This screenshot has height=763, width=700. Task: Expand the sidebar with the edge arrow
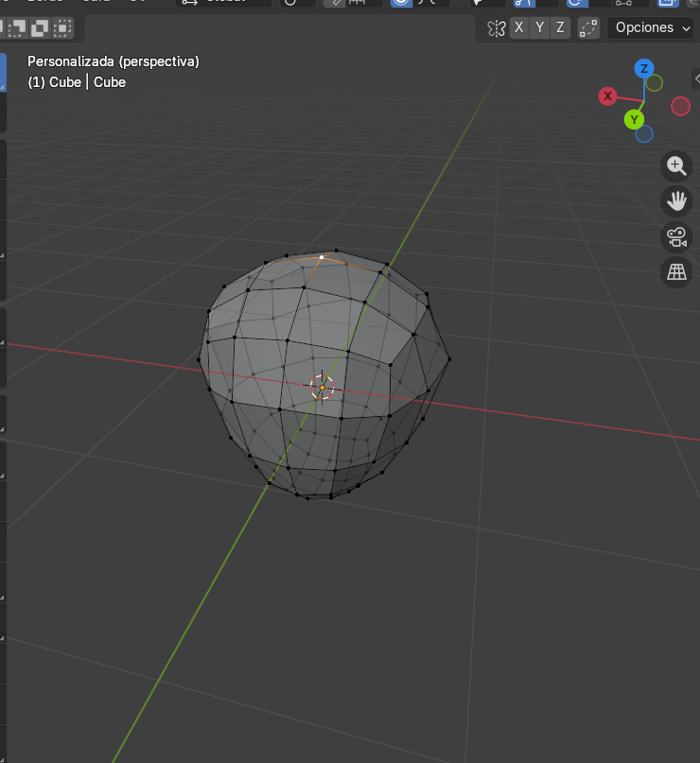696,81
